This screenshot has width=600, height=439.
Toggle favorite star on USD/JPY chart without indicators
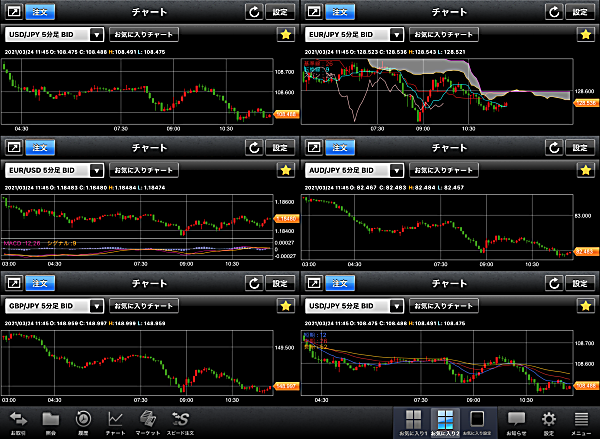[x=285, y=34]
